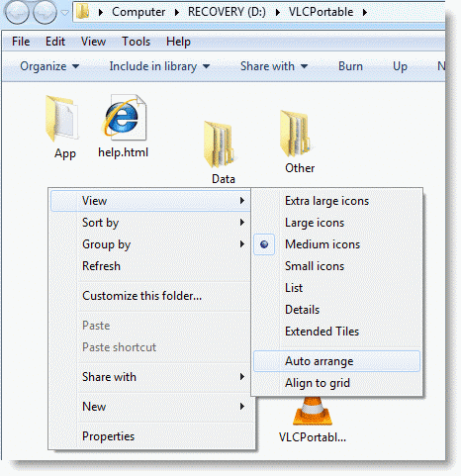Click the RECOVERY (D:) breadcrumb

point(227,12)
